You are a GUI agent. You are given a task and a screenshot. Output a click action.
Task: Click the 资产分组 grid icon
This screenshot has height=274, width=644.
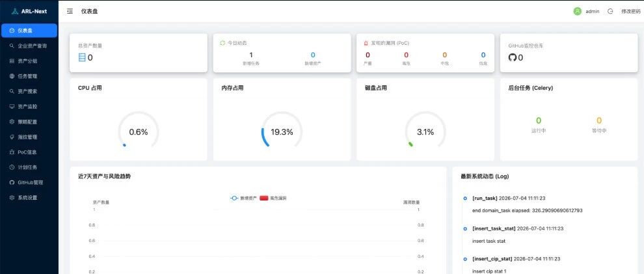[x=12, y=61]
